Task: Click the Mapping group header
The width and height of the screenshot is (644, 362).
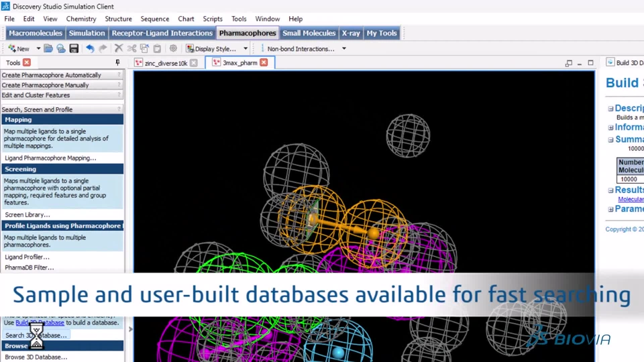Action: (x=62, y=119)
